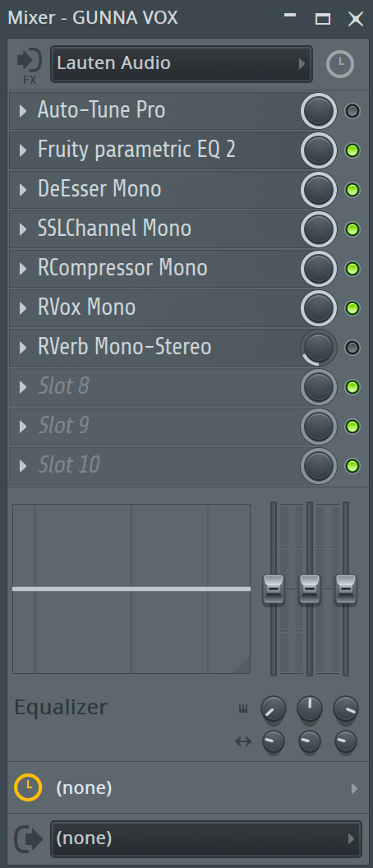Image resolution: width=373 pixels, height=868 pixels.
Task: Click the Auto-Tune Pro mix level knob
Action: tap(319, 111)
